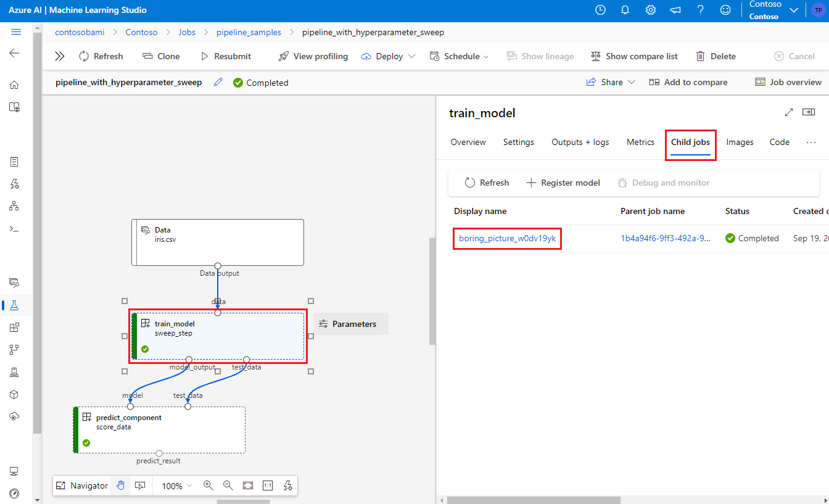Open the notifications bell icon
The height and width of the screenshot is (504, 829).
point(625,10)
